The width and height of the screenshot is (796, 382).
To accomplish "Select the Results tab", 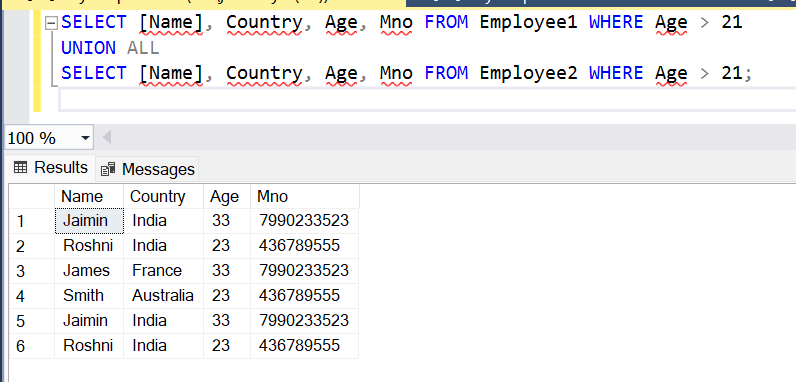I will (x=51, y=168).
